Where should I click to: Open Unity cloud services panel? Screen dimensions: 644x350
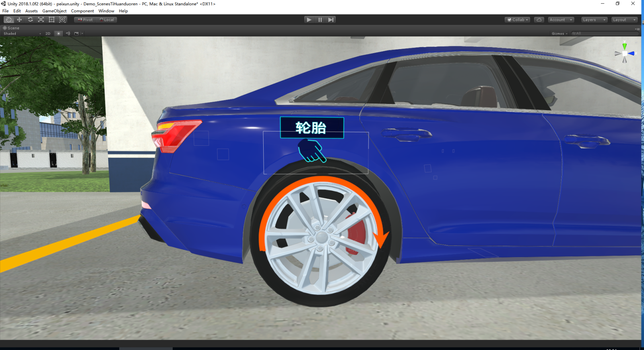tap(539, 20)
